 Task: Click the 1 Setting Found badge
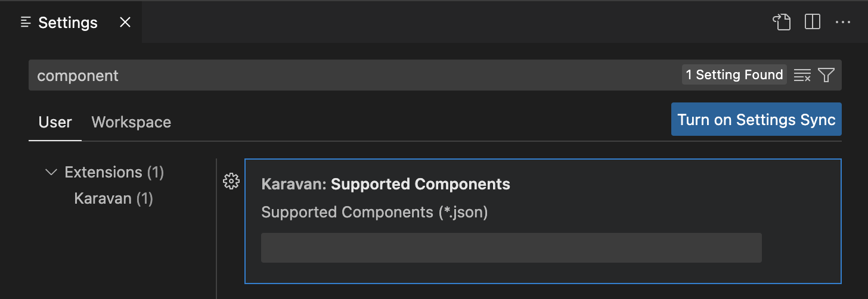click(x=734, y=75)
